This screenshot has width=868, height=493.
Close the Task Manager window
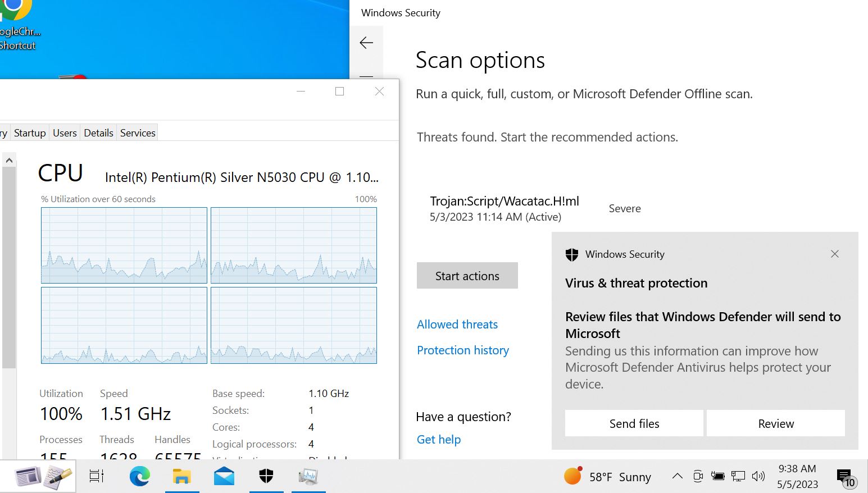(379, 91)
